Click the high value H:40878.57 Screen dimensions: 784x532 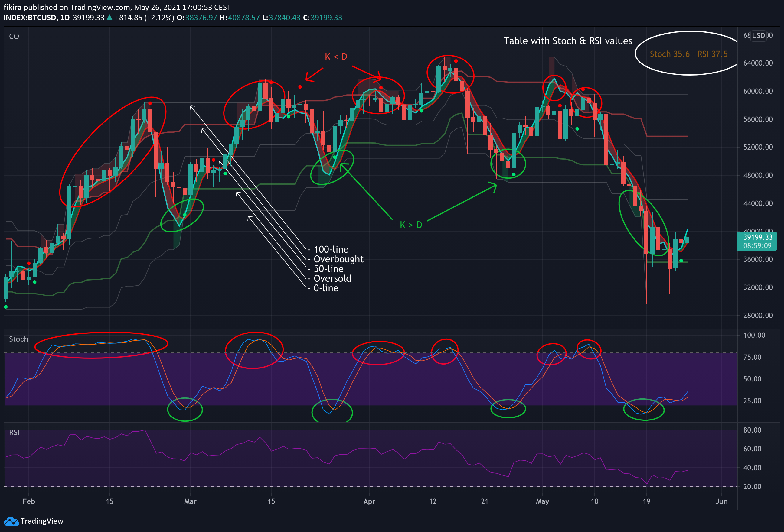click(240, 18)
